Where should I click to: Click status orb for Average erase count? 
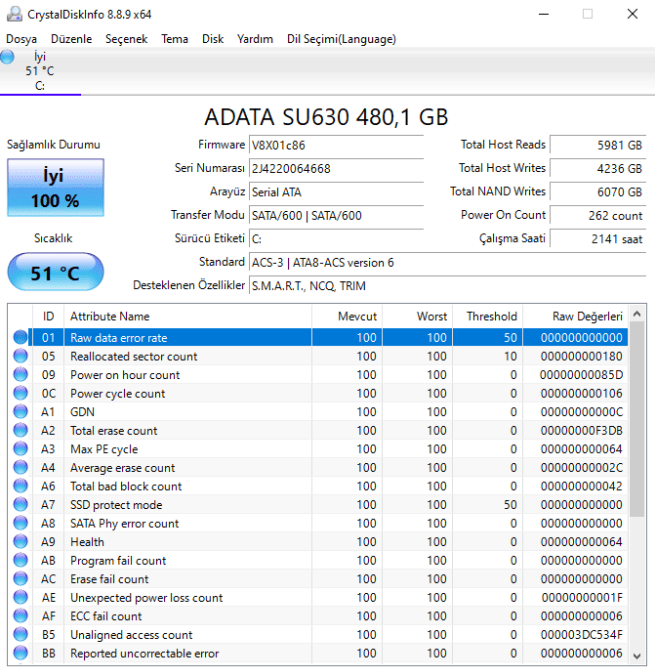[x=20, y=467]
